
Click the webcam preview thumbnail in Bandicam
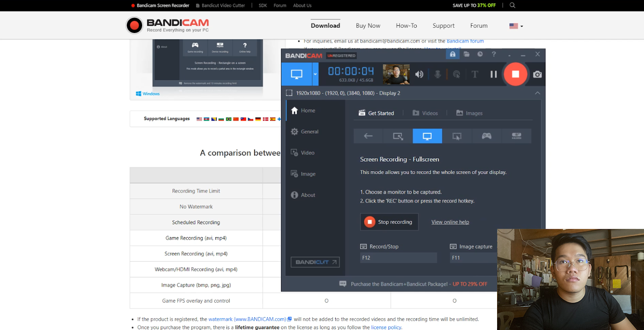click(x=396, y=74)
